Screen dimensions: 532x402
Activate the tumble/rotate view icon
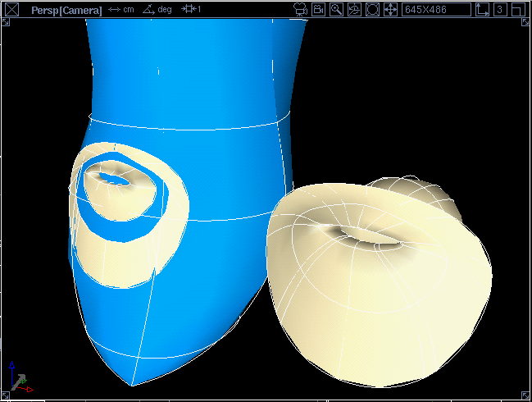click(x=354, y=10)
